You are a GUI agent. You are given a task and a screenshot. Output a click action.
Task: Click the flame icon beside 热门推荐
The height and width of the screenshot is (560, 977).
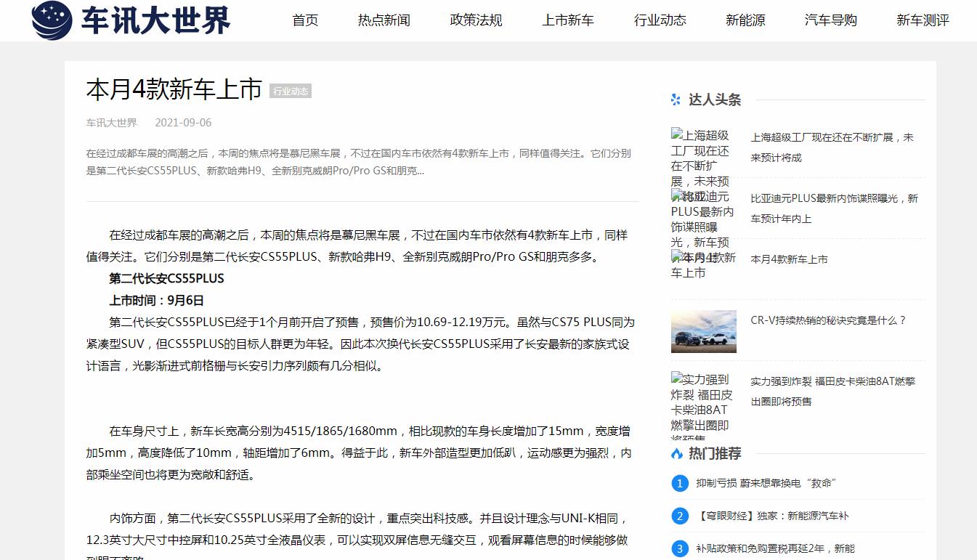(676, 453)
